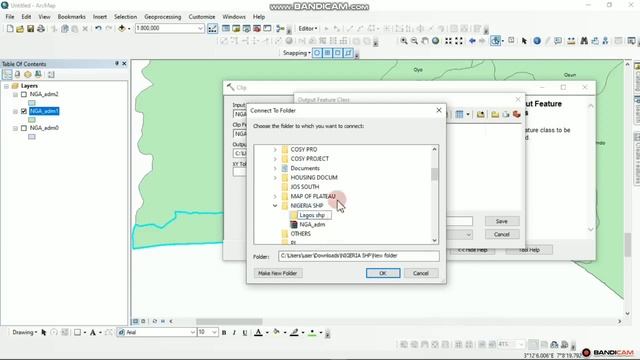The height and width of the screenshot is (360, 640).
Task: Open the Drawing dropdown menu
Action: [24, 332]
